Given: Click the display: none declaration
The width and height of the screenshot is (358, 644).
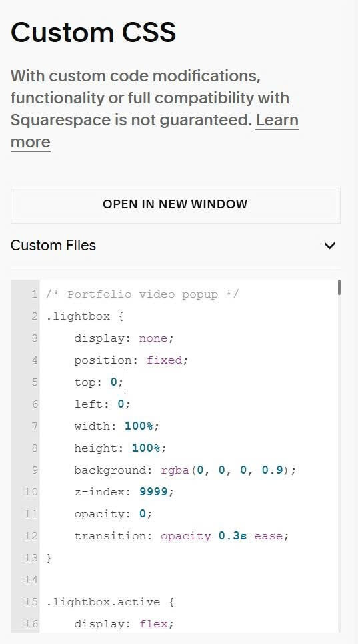Looking at the screenshot, I should [x=124, y=338].
